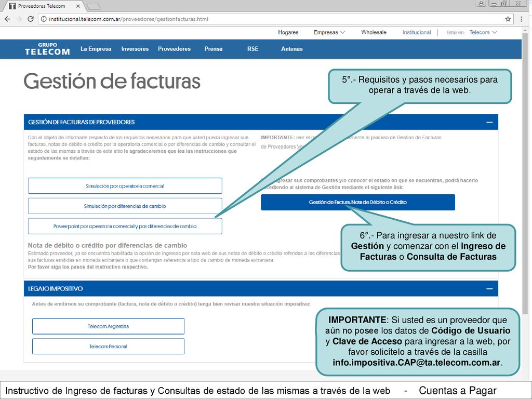Open RSE menu
The width and height of the screenshot is (532, 399).
(253, 49)
